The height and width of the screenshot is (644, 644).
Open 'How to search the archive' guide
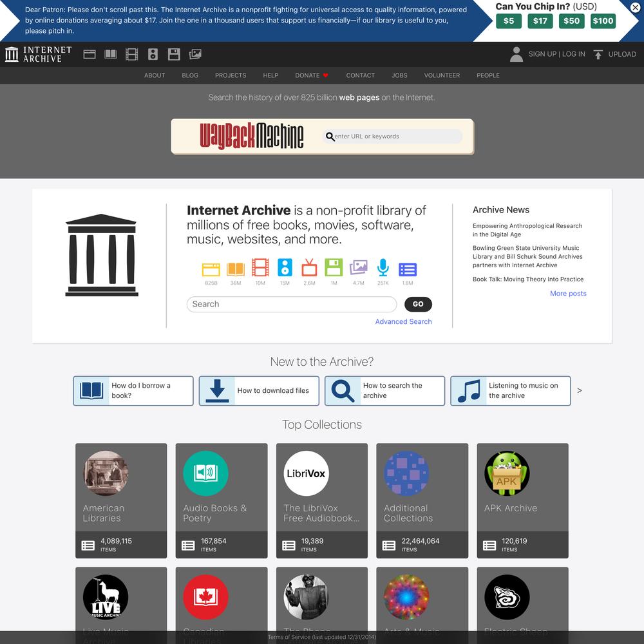[x=385, y=391]
